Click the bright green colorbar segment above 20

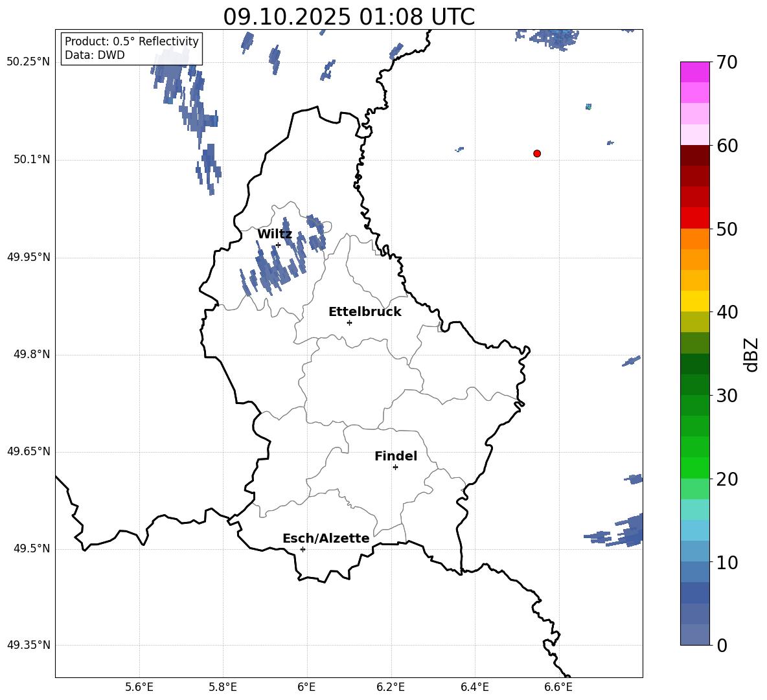[x=695, y=468]
